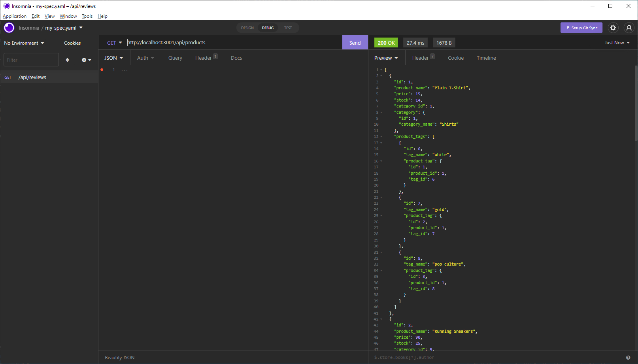Collapse the object at line 42
Image resolution: width=638 pixels, height=364 pixels.
[381, 319]
